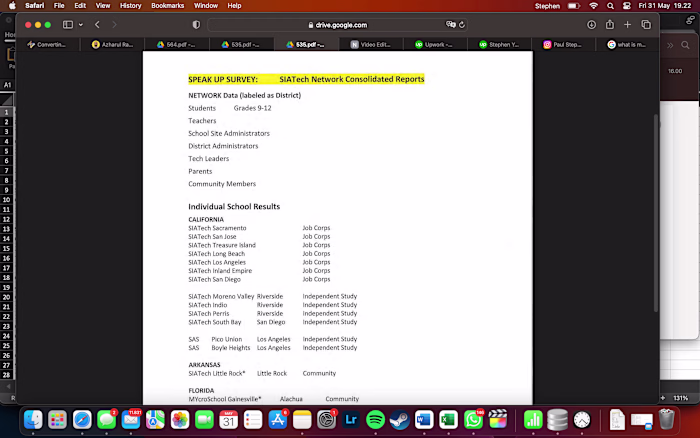The width and height of the screenshot is (700, 438).
Task: Click the battery status icon
Action: pyautogui.click(x=574, y=6)
